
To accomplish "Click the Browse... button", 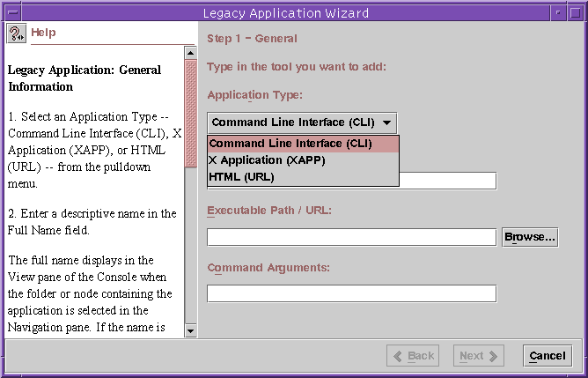I will [x=530, y=237].
